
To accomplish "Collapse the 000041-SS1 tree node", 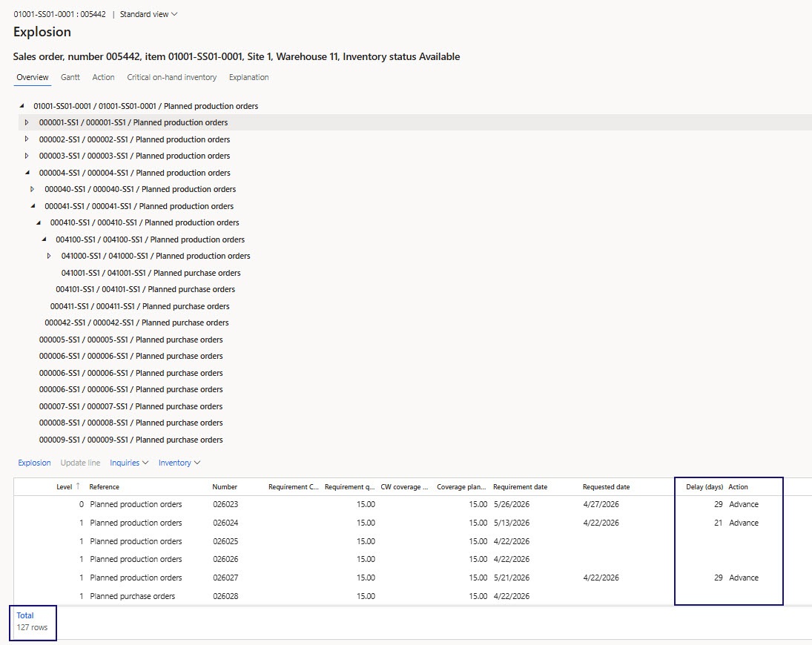I will [32, 206].
